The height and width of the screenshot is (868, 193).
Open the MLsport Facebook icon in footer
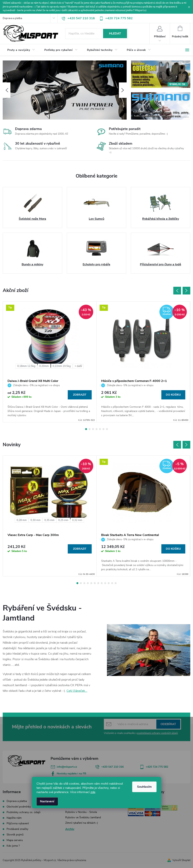tap(53, 773)
